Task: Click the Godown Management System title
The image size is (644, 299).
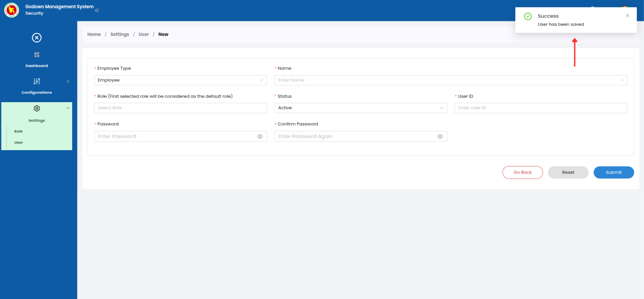Action: [59, 6]
